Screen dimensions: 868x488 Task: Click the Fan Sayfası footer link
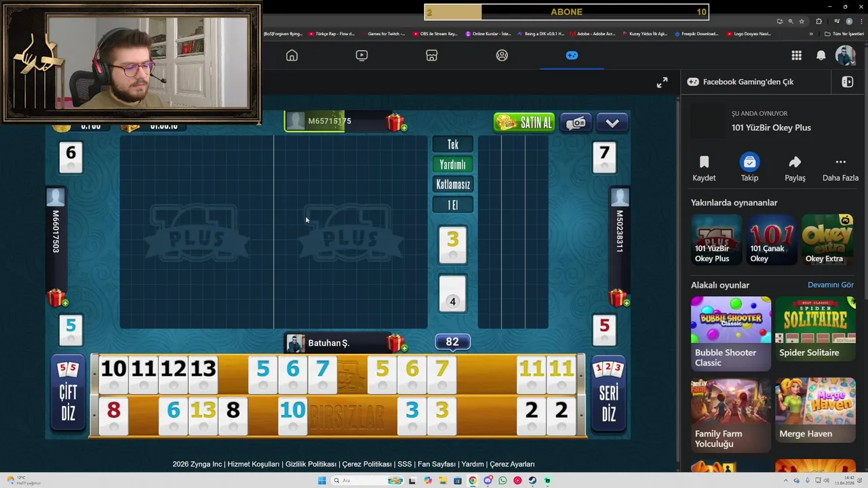pos(437,464)
